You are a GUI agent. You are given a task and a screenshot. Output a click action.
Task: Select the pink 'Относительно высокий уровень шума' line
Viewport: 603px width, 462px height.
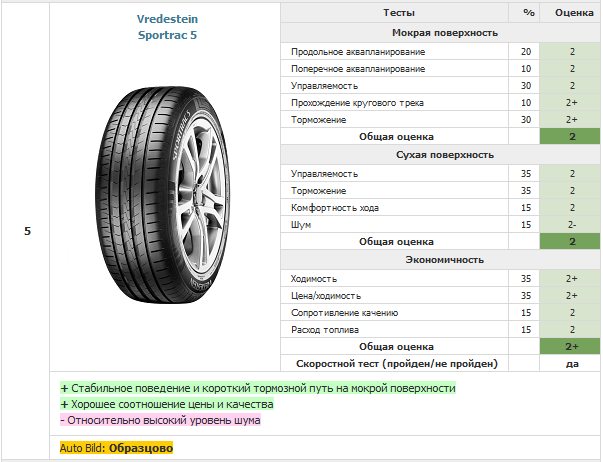160,420
